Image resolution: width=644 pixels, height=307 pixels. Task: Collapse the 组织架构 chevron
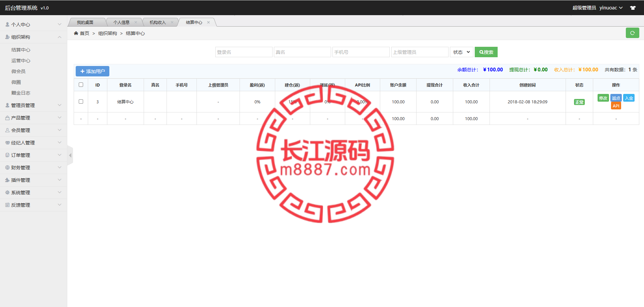(x=60, y=37)
